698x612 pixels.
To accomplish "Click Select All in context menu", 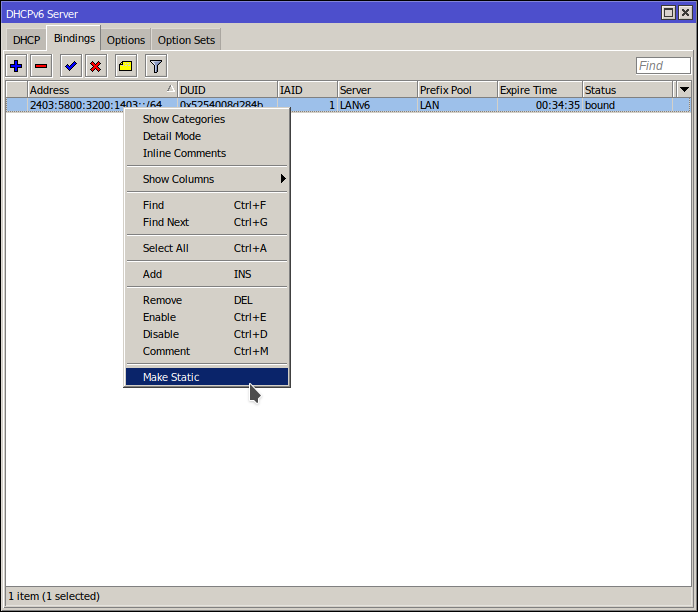I will [207, 248].
